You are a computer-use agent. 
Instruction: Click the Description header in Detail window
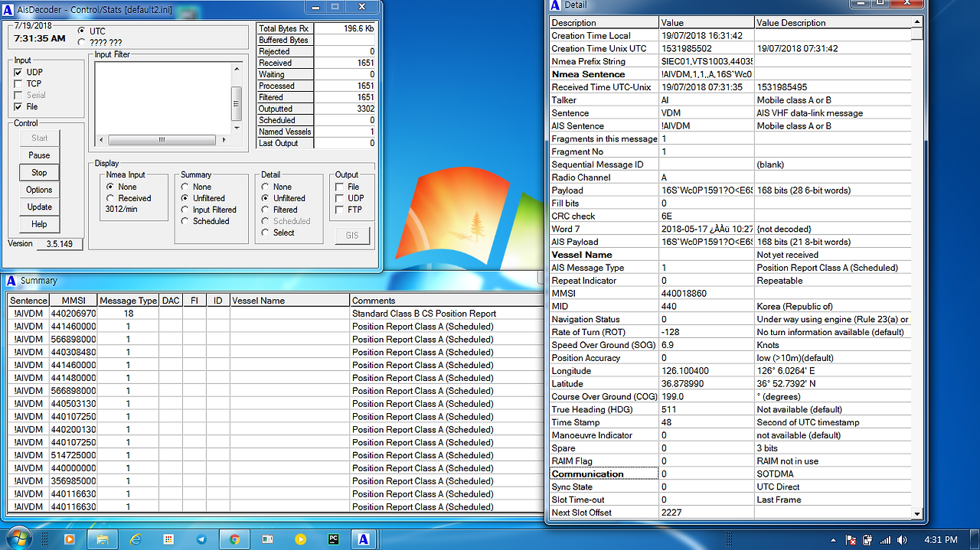tap(604, 23)
